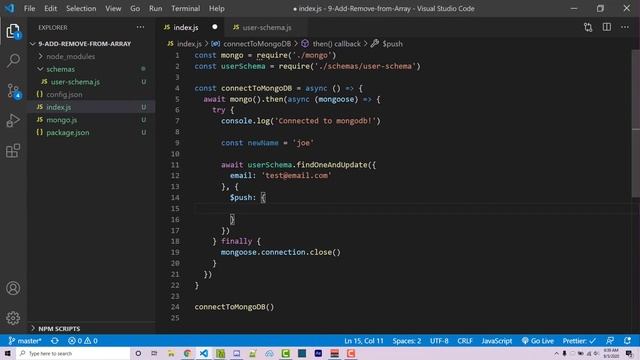Open the Search view in activity bar
The image size is (640, 360).
click(x=13, y=61)
